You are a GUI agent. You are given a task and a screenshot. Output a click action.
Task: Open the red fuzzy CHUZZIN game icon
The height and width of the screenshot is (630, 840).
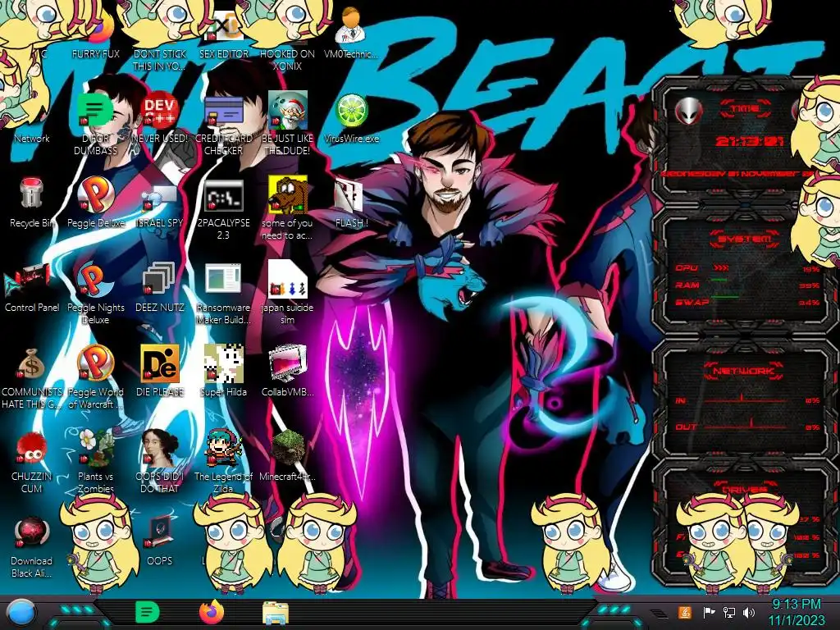click(x=32, y=463)
